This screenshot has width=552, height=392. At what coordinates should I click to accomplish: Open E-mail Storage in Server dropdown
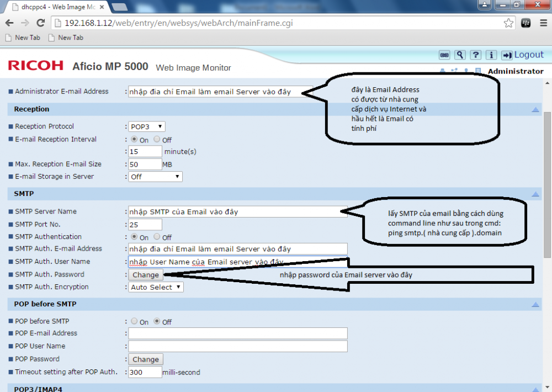pyautogui.click(x=155, y=177)
